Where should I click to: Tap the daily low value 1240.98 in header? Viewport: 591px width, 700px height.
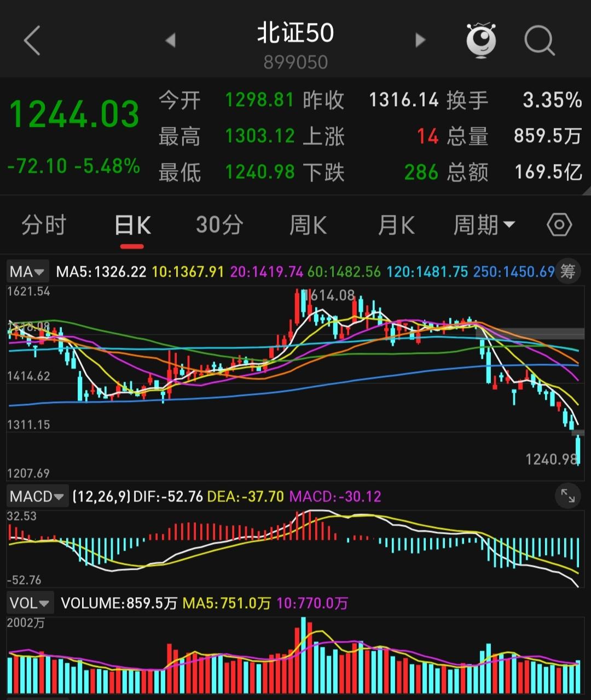[260, 172]
